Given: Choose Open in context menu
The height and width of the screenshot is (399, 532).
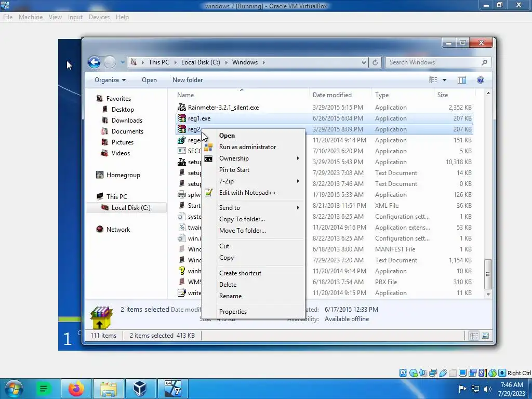Looking at the screenshot, I should pyautogui.click(x=227, y=136).
